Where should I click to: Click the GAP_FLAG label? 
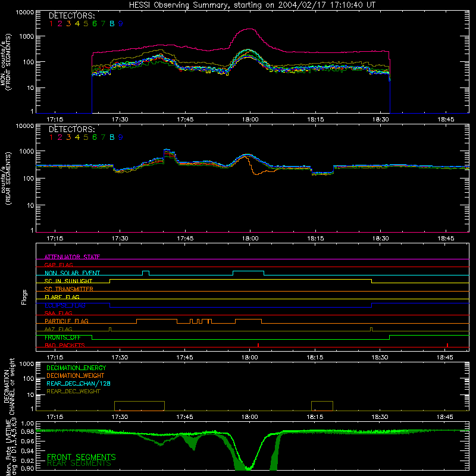tap(58, 265)
